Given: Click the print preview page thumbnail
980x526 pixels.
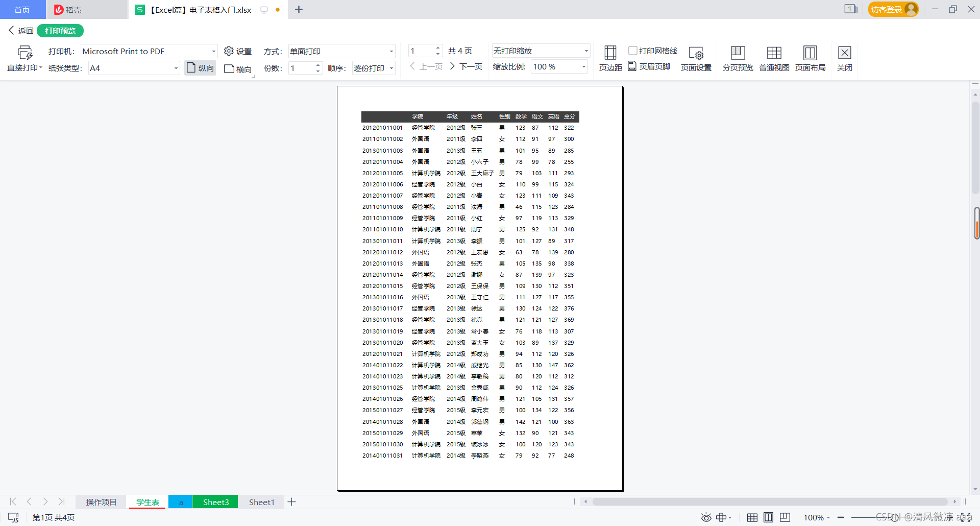Looking at the screenshot, I should coord(480,288).
